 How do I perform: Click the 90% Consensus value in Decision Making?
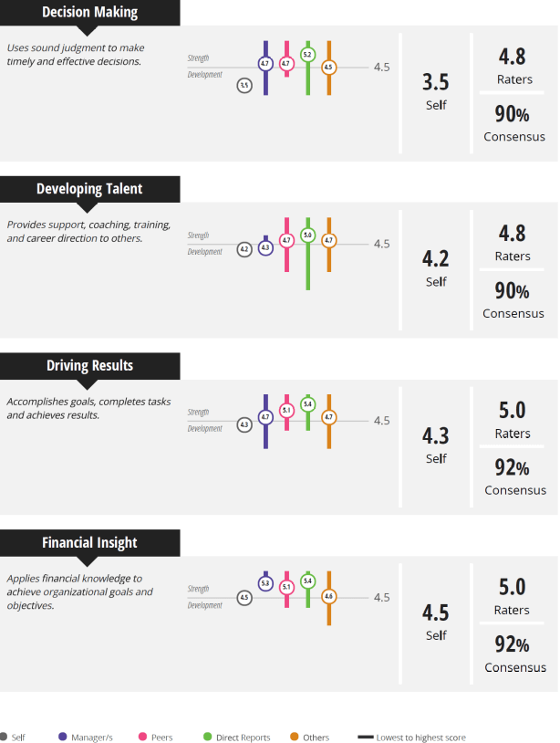[513, 115]
